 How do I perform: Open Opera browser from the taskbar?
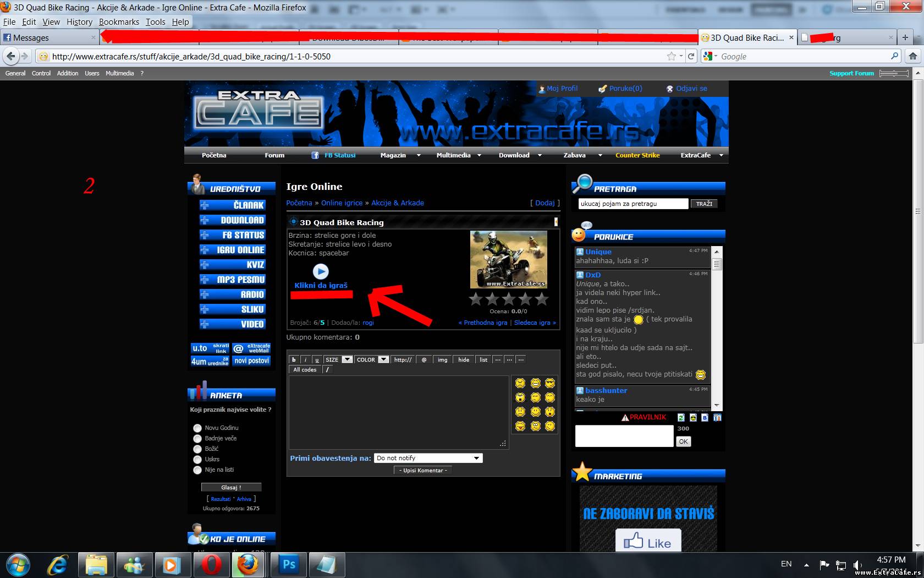point(211,565)
